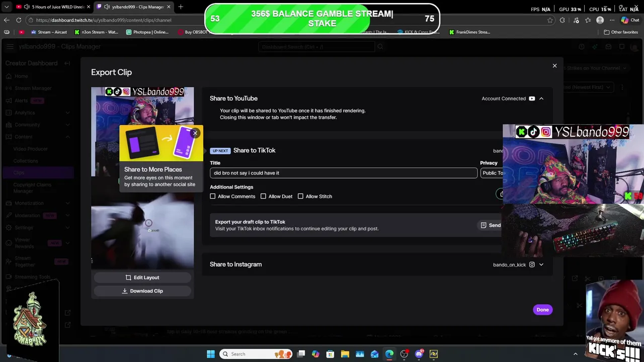Click the Share to TikTok heading
Image resolution: width=644 pixels, height=362 pixels.
[x=254, y=150]
